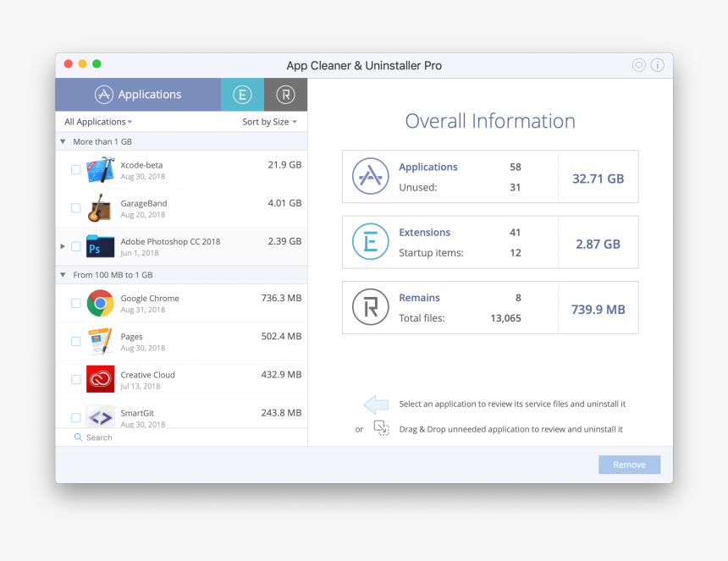Click the 739.9 MB remains size
This screenshot has height=561, width=728.
(x=598, y=310)
